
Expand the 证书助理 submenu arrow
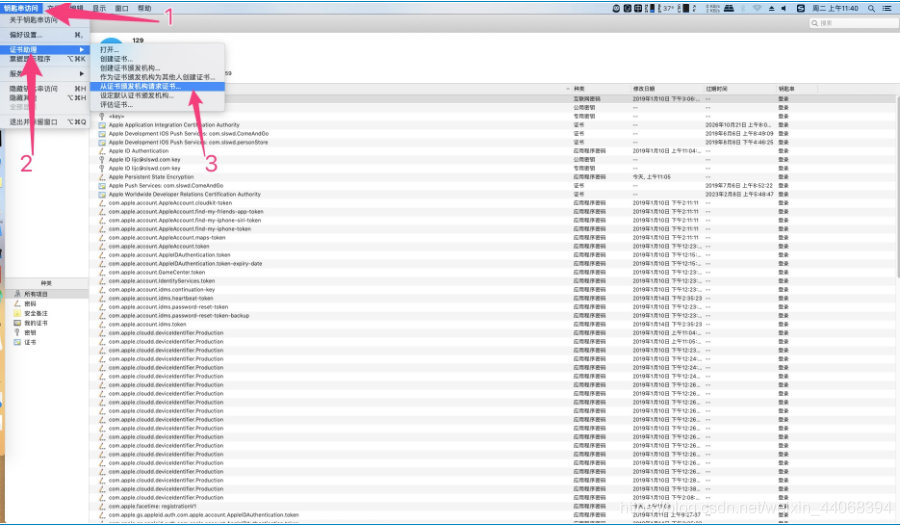(82, 50)
